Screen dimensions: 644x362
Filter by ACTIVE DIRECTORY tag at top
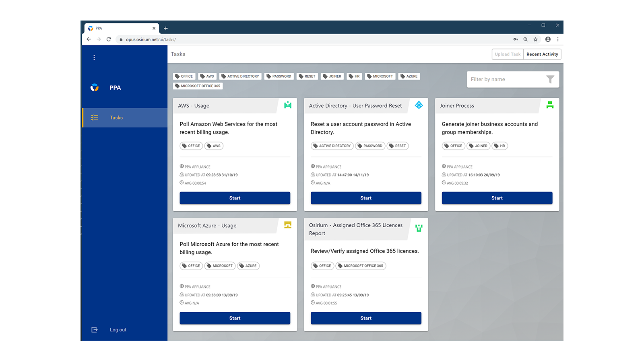[x=240, y=76]
